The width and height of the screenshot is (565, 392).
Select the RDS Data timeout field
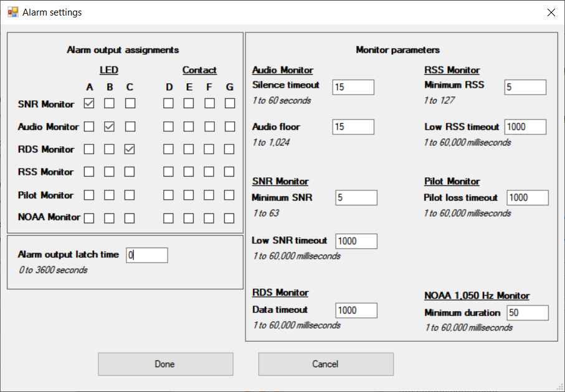pos(356,310)
